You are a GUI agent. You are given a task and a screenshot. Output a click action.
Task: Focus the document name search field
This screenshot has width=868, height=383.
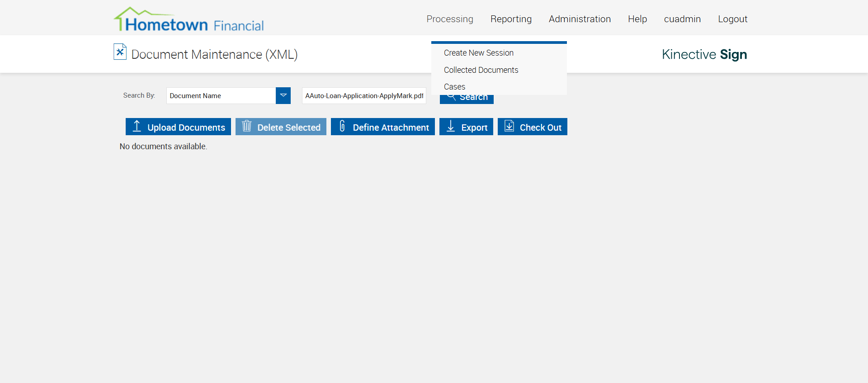pyautogui.click(x=364, y=95)
